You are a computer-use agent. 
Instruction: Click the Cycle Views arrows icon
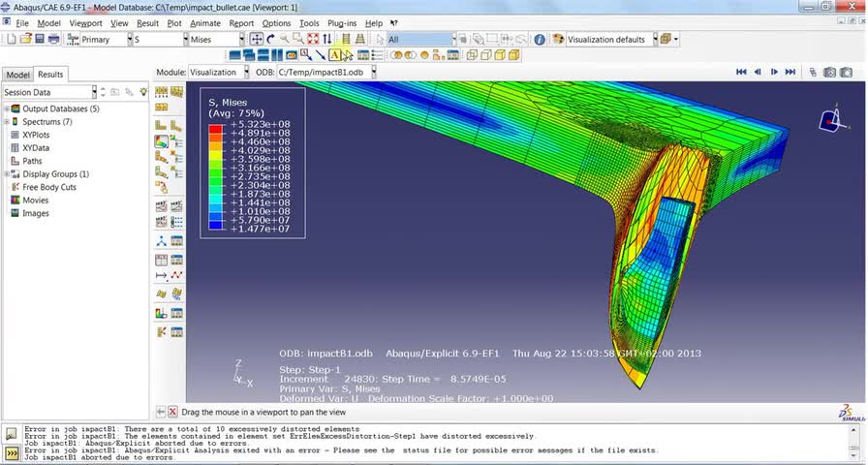pyautogui.click(x=327, y=39)
